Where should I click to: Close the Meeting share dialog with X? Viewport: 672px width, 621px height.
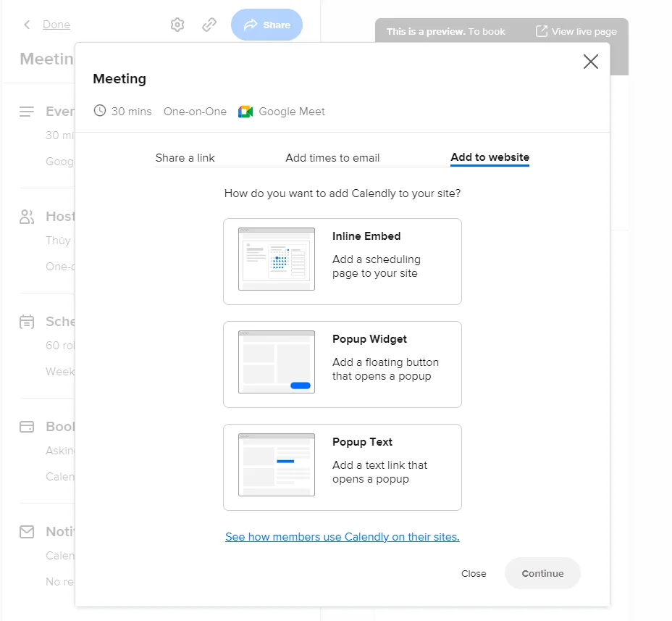point(591,62)
